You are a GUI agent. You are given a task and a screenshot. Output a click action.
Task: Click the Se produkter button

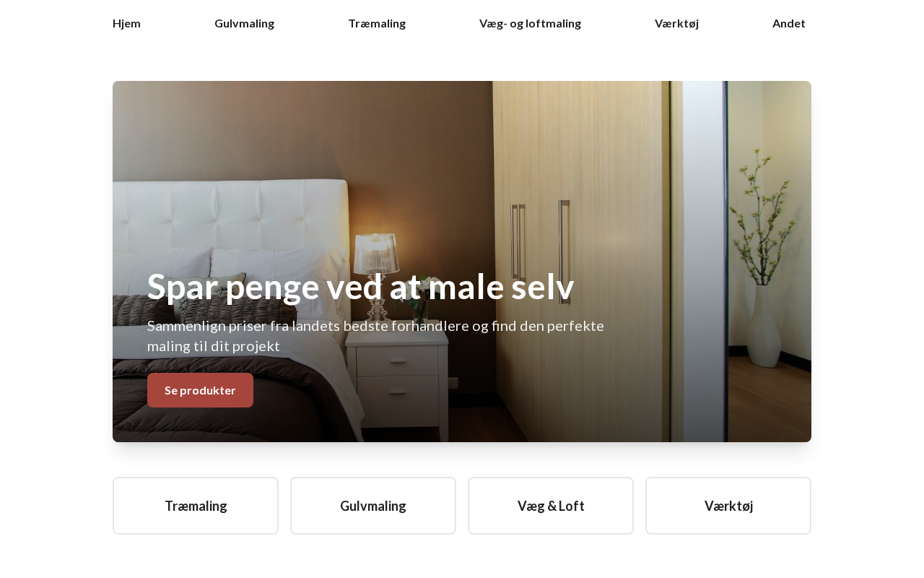point(200,390)
